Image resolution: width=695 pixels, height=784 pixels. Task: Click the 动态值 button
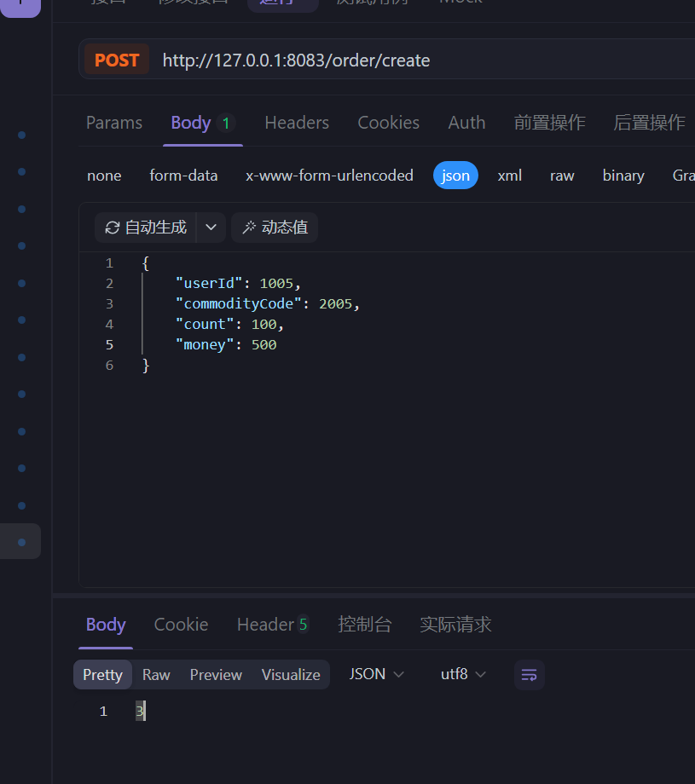click(x=275, y=228)
